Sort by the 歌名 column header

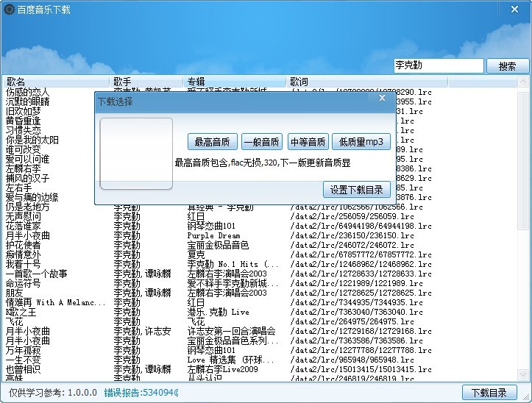point(56,82)
